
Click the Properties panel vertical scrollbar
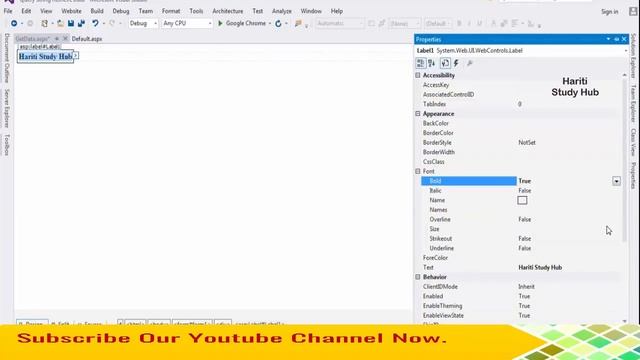tap(624, 160)
